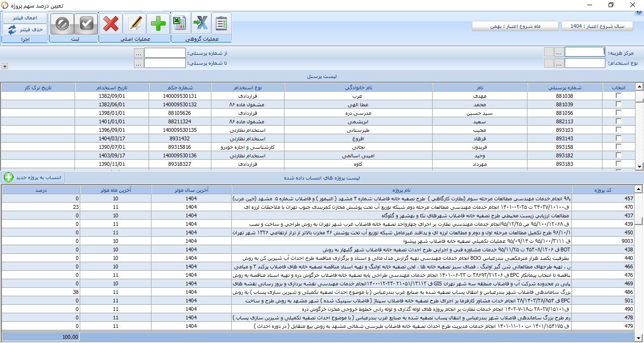Check the selection box for personnel 881039
The width and height of the screenshot is (644, 343).
619,104
